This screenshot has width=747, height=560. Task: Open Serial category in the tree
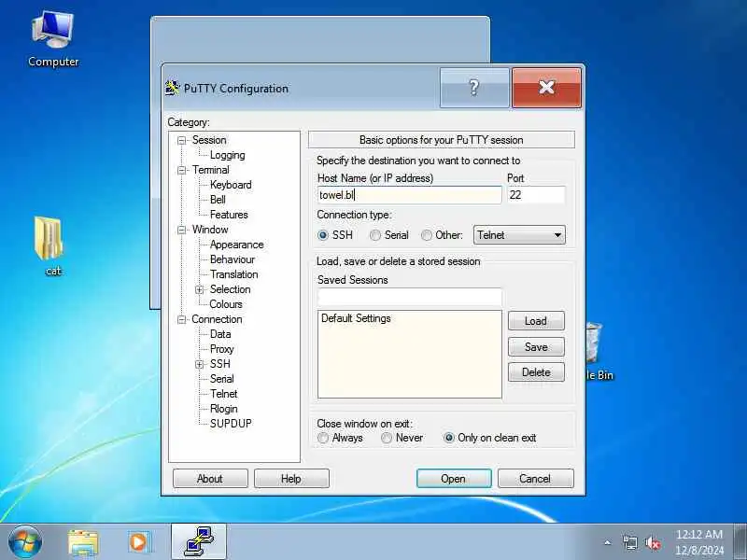(x=221, y=379)
